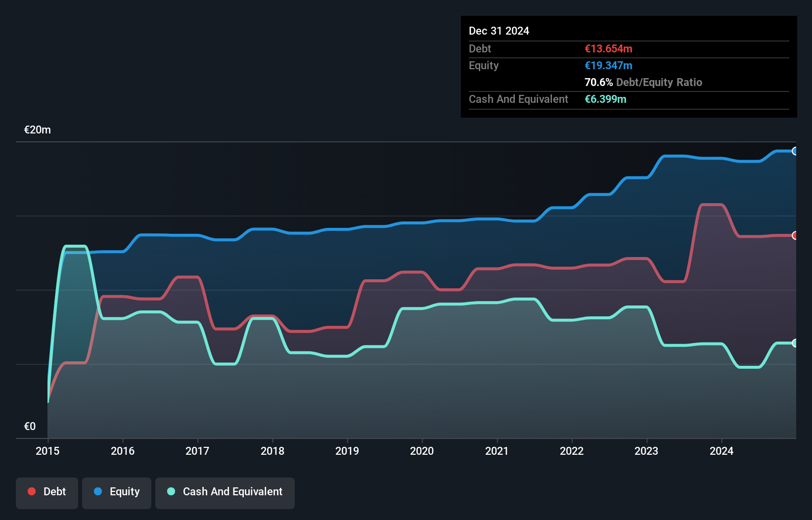The image size is (812, 520).
Task: Select the Equity endpoint marker at Dec 2024
Action: [x=795, y=151]
